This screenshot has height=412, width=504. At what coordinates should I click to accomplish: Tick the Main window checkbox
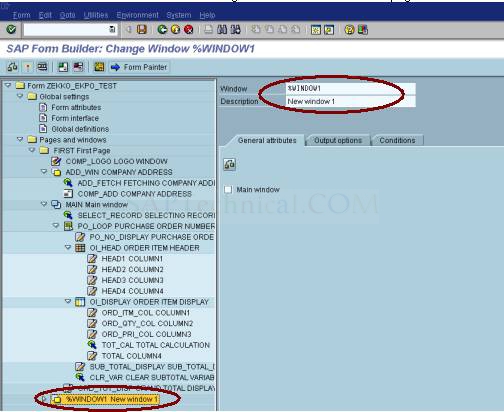pos(228,190)
